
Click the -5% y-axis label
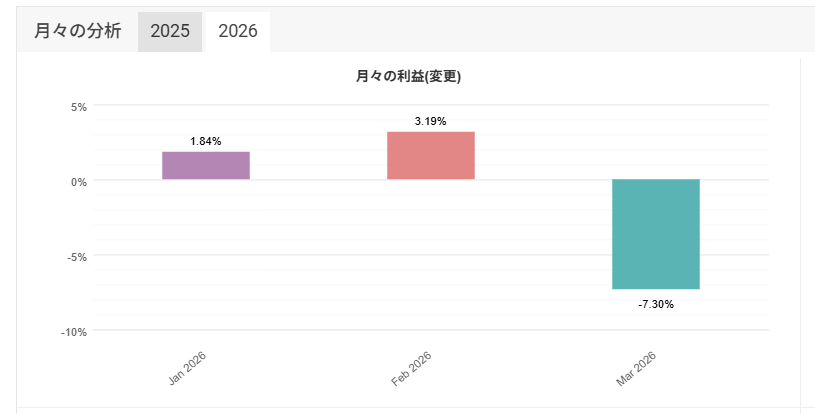[77, 256]
